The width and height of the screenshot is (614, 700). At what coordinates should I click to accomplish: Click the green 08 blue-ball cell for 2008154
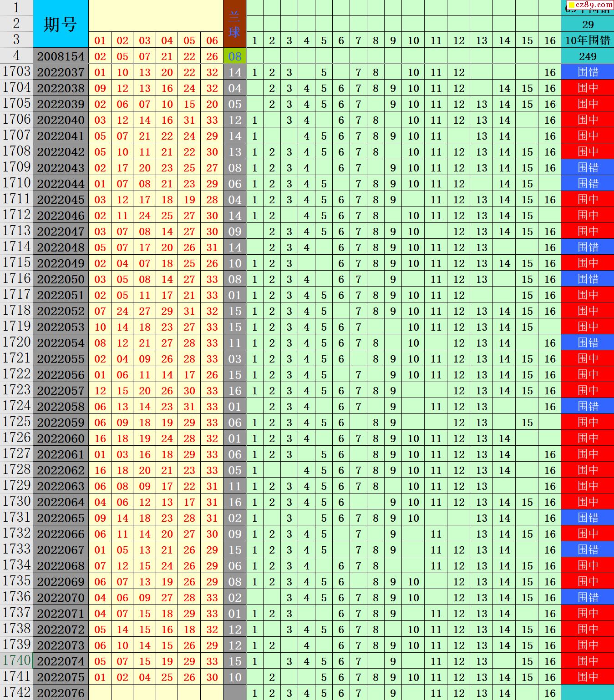(x=234, y=56)
